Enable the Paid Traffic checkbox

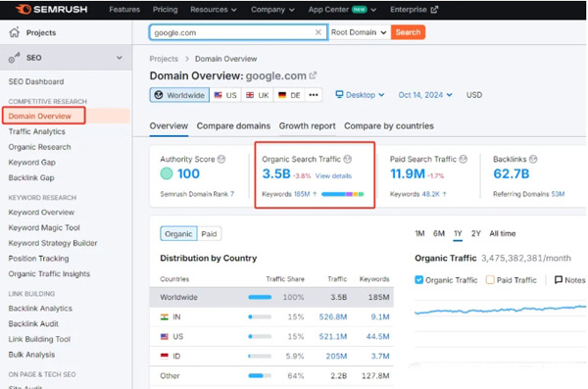[490, 280]
